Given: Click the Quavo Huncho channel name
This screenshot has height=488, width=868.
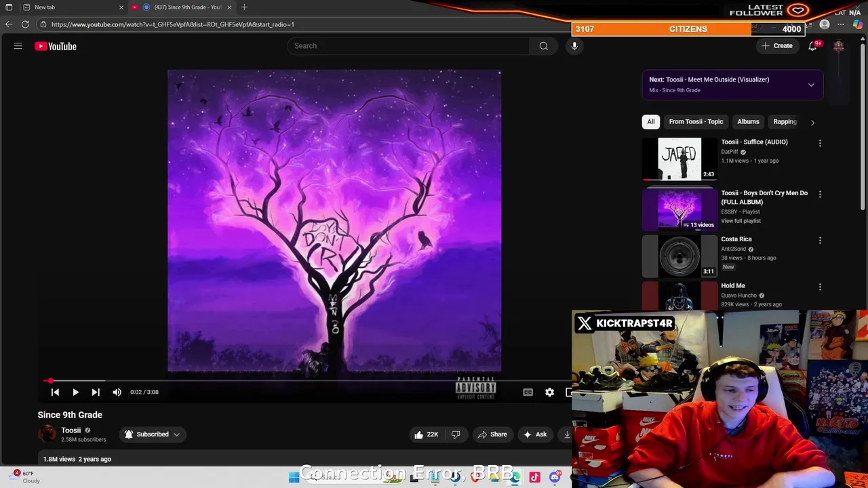Looking at the screenshot, I should click(x=738, y=296).
